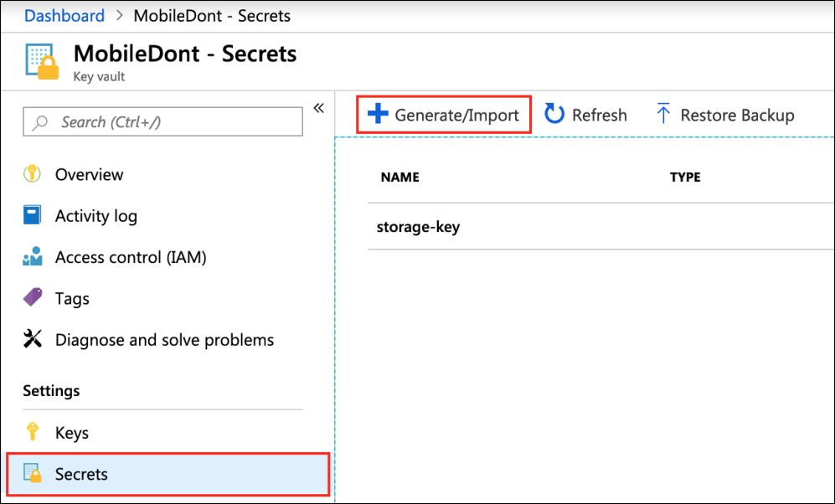Click the yellow Keys icon
The width and height of the screenshot is (835, 504).
[x=33, y=432]
